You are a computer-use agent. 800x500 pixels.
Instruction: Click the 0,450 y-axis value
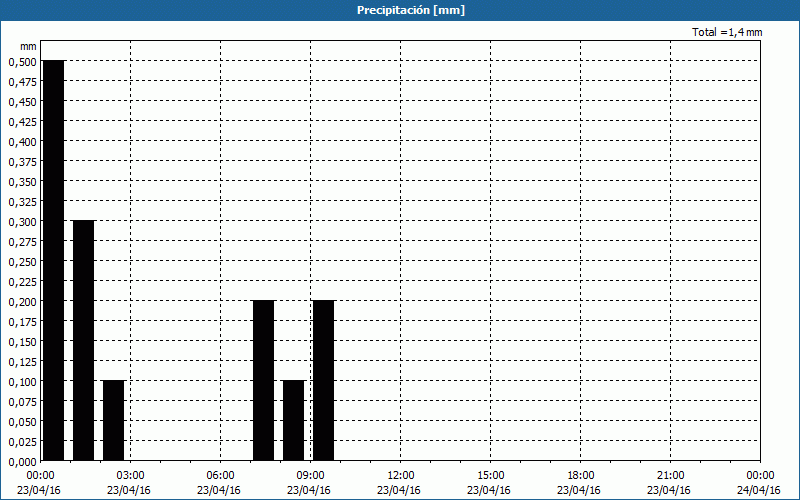pos(22,102)
